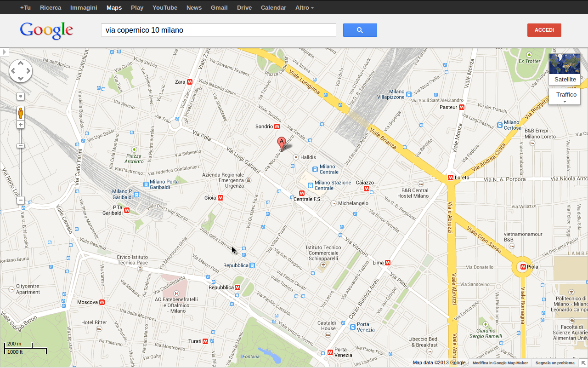Click the Loreto metro station icon
Viewport: 588px width, 368px height.
click(x=451, y=178)
